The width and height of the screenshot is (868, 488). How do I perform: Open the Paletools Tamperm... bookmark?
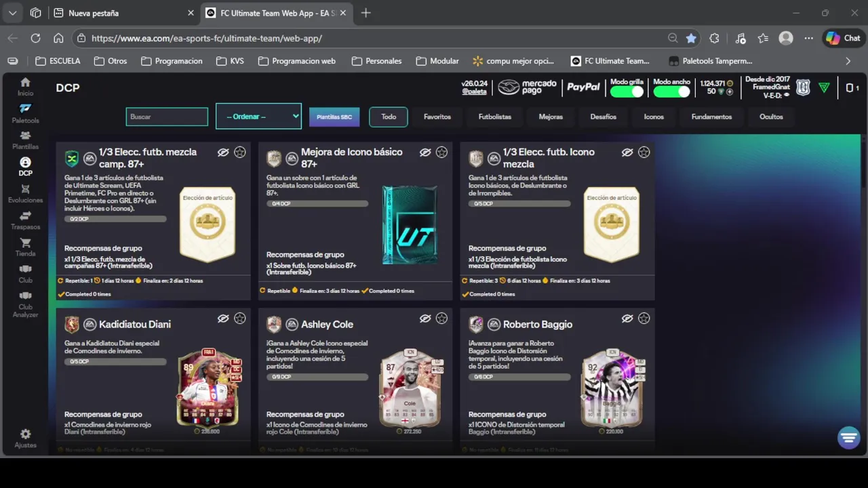point(711,61)
